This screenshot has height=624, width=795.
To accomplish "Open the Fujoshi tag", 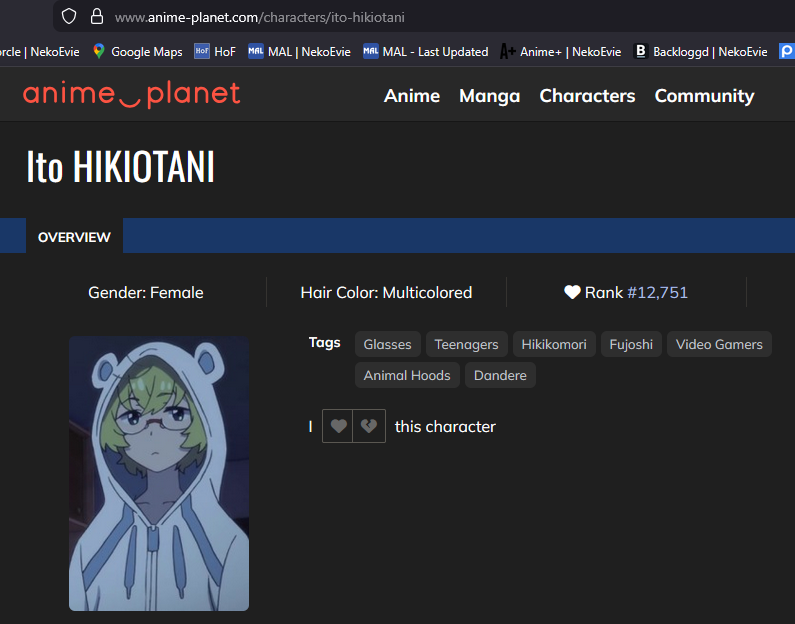I will [x=631, y=344].
